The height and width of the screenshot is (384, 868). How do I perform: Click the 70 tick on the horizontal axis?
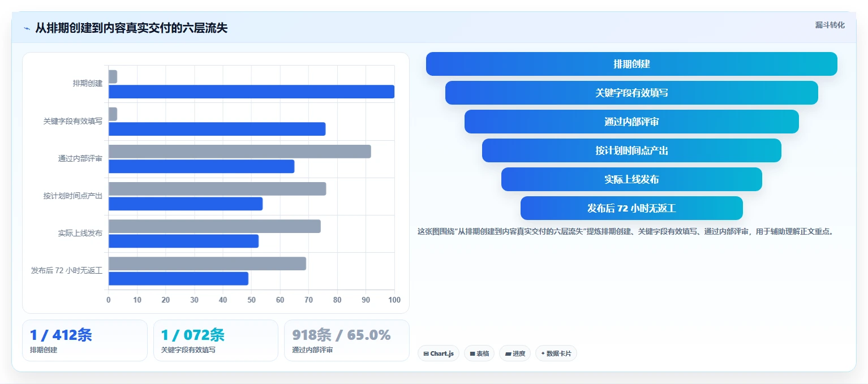(308, 300)
